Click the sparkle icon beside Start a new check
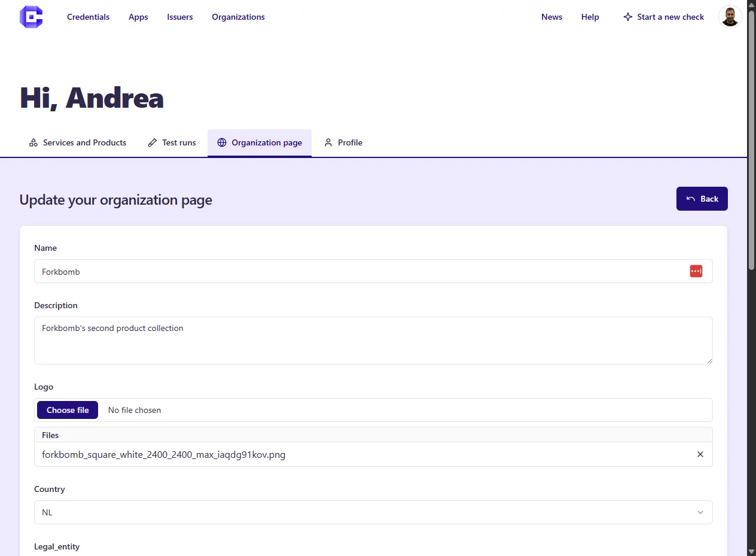 [x=627, y=17]
